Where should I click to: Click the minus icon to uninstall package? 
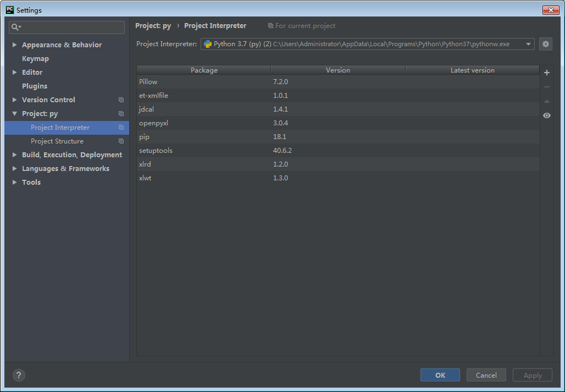(547, 87)
